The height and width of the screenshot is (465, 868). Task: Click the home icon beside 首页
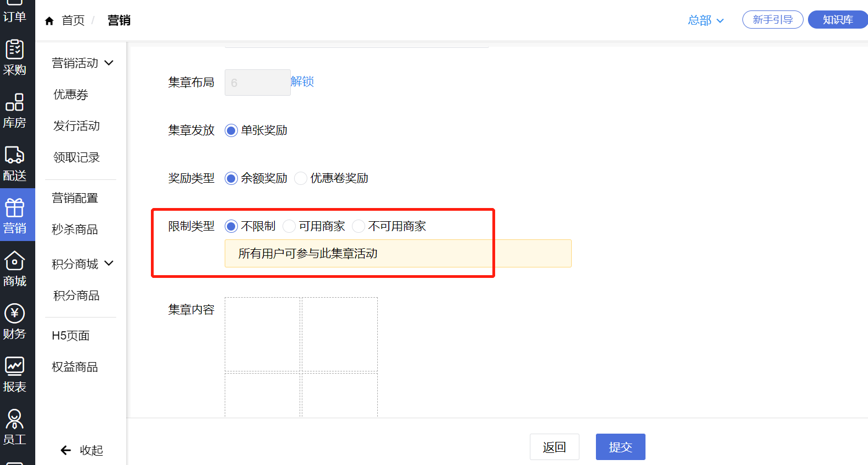coord(49,21)
